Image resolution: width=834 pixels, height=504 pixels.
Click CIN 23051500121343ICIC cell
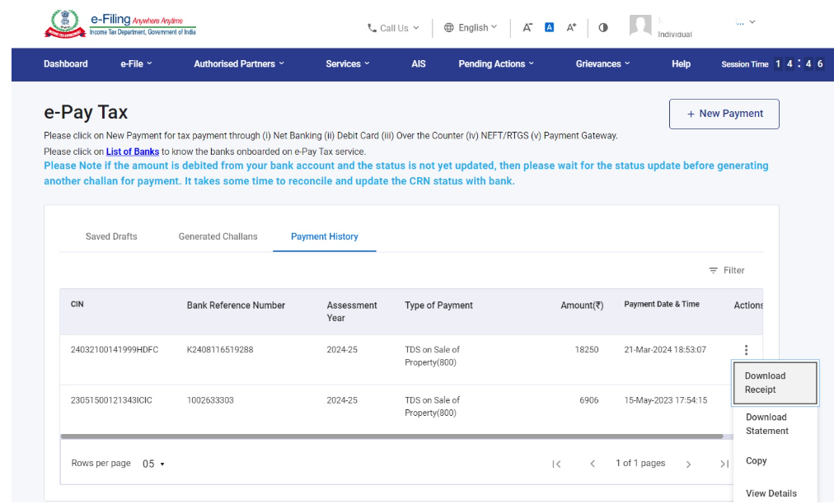pos(111,400)
